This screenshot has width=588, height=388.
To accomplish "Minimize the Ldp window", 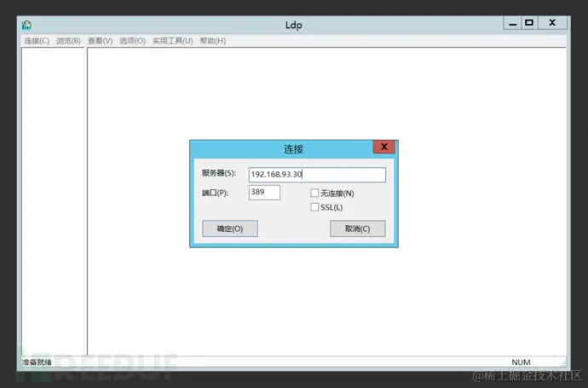I will point(512,23).
